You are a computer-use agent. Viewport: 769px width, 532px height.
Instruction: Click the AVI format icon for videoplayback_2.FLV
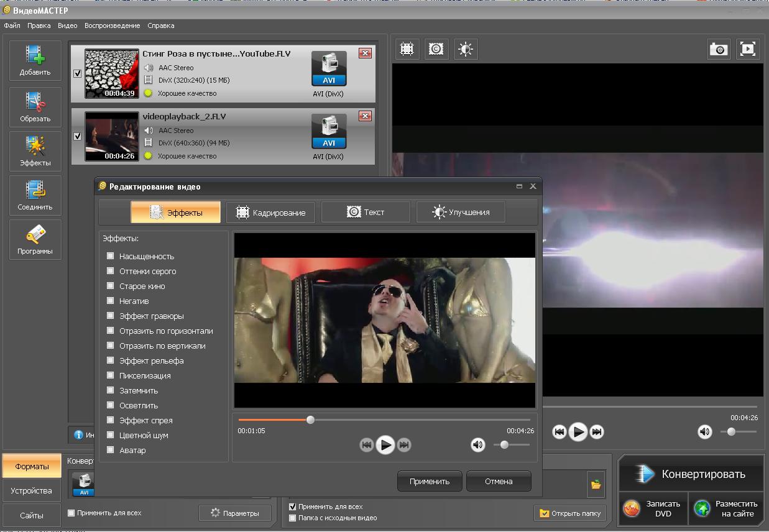tap(328, 131)
